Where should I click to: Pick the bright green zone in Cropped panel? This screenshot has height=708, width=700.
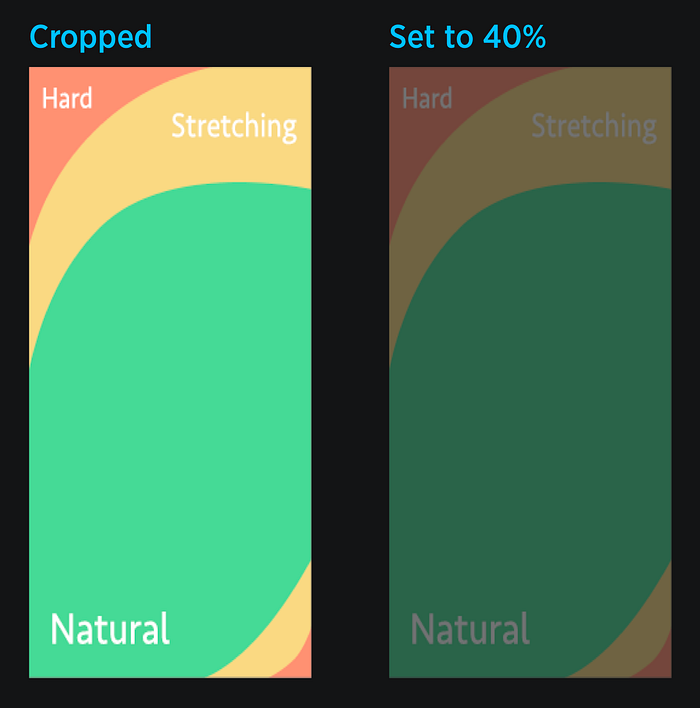click(x=172, y=406)
